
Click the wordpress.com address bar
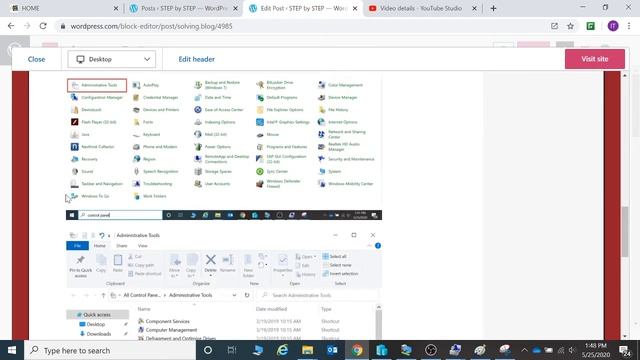(302, 26)
